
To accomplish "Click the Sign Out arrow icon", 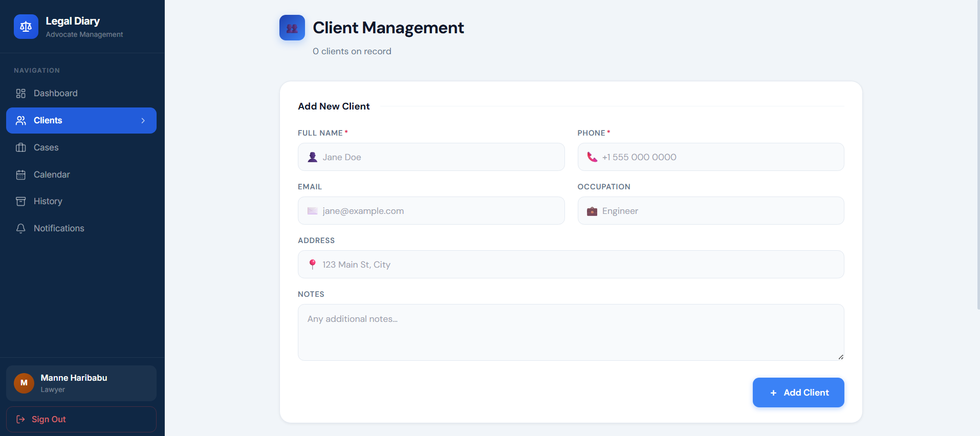I will click(x=20, y=419).
